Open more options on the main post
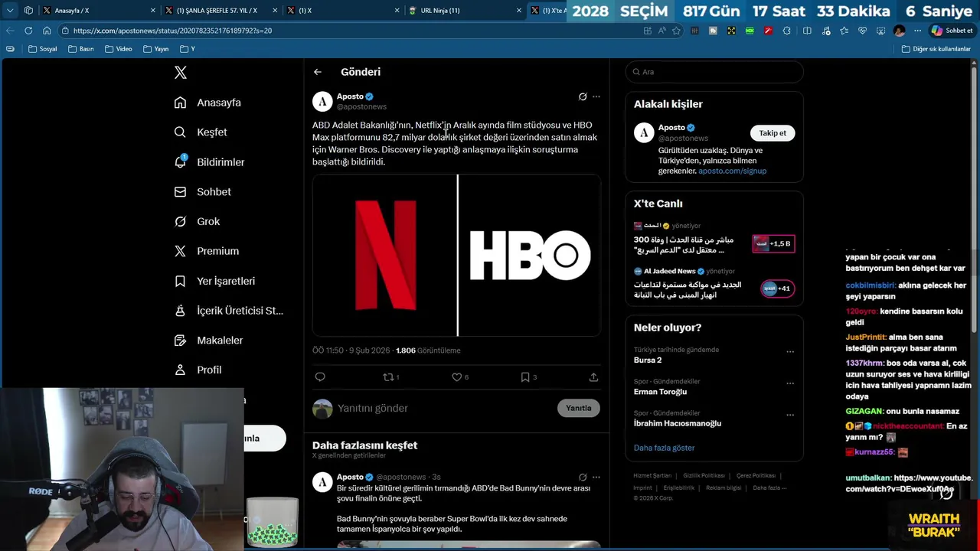Viewport: 980px width, 551px height. tap(596, 96)
